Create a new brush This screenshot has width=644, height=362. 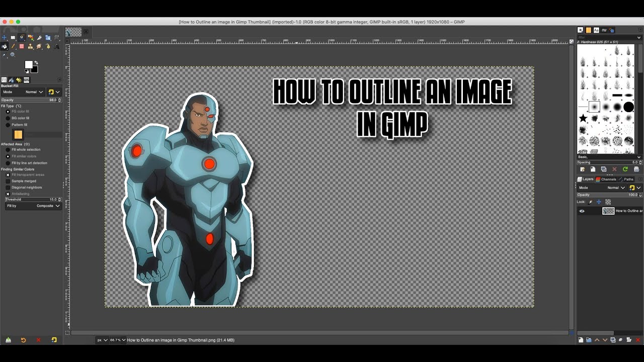[x=593, y=169]
